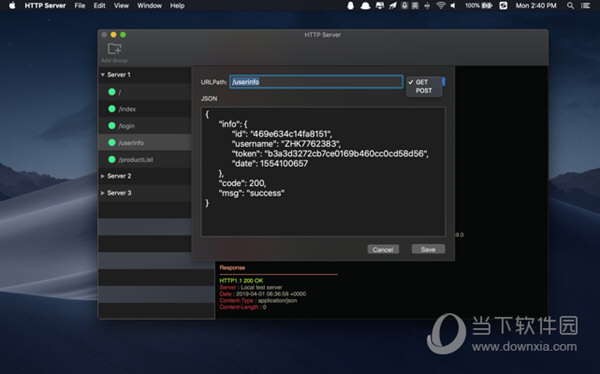
Task: Select the /userinfo route
Action: [x=145, y=142]
